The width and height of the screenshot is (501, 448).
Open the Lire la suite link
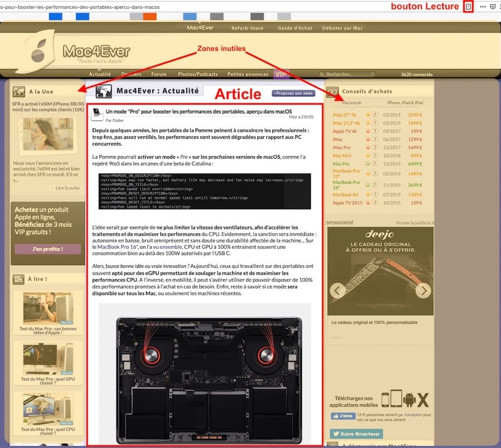[x=68, y=188]
